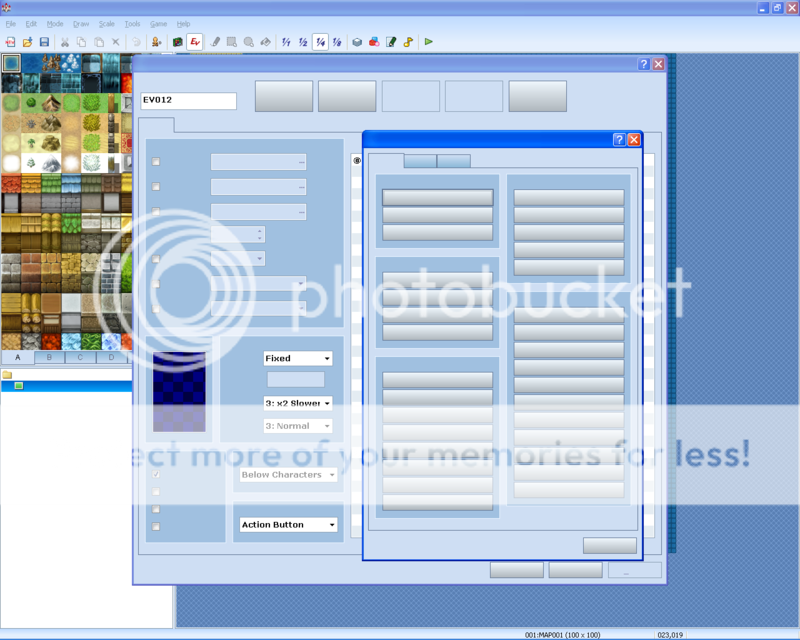This screenshot has height=640, width=800.
Task: Click the Open Project folder icon
Action: (27, 42)
